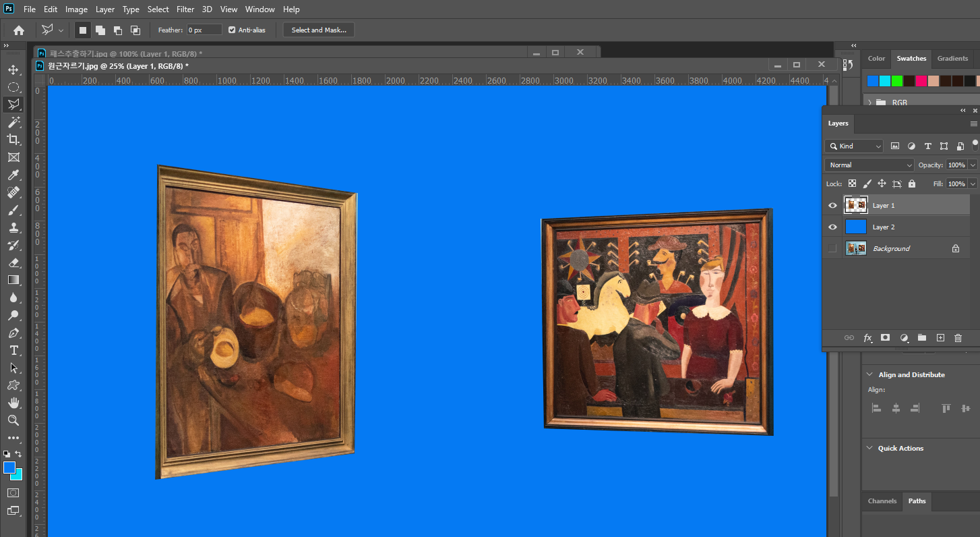The width and height of the screenshot is (980, 537).
Task: Open the Layers panel menu
Action: coord(973,123)
